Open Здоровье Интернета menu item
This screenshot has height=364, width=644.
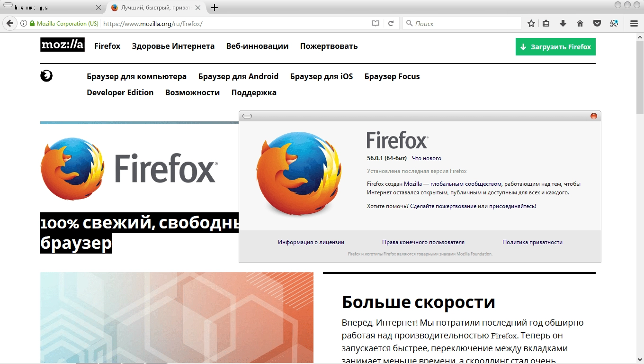point(173,46)
